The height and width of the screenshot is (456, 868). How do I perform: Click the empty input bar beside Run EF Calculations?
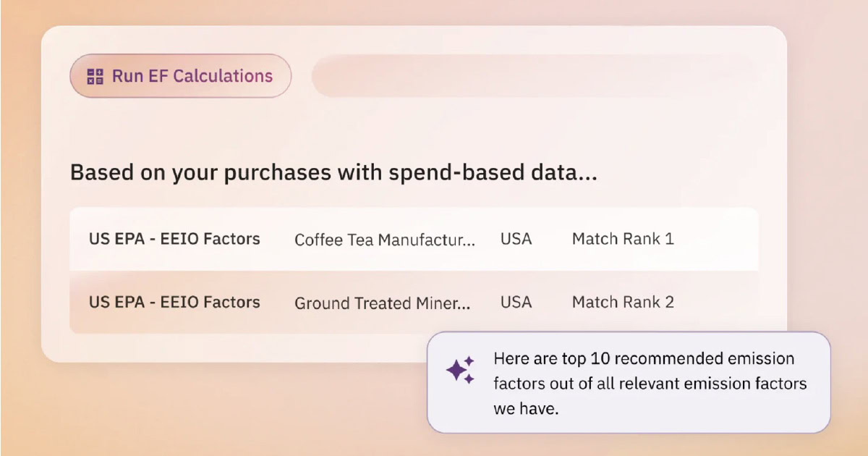click(x=535, y=76)
